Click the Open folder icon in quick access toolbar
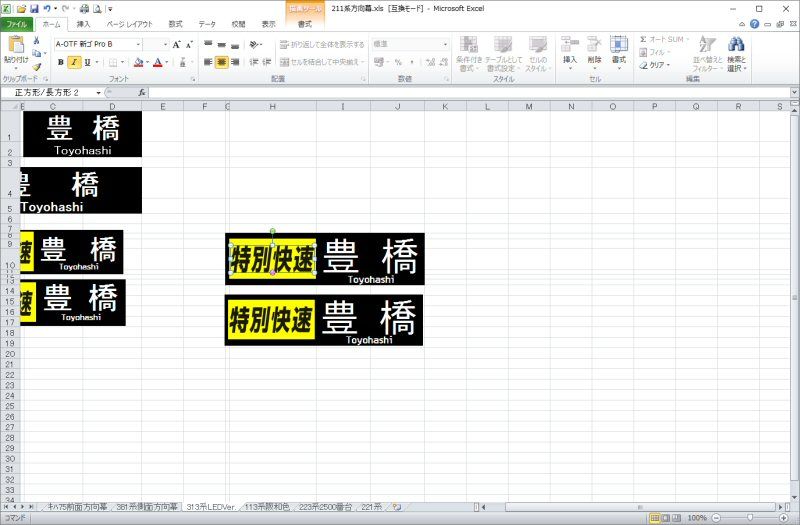This screenshot has height=525, width=800. 21,9
